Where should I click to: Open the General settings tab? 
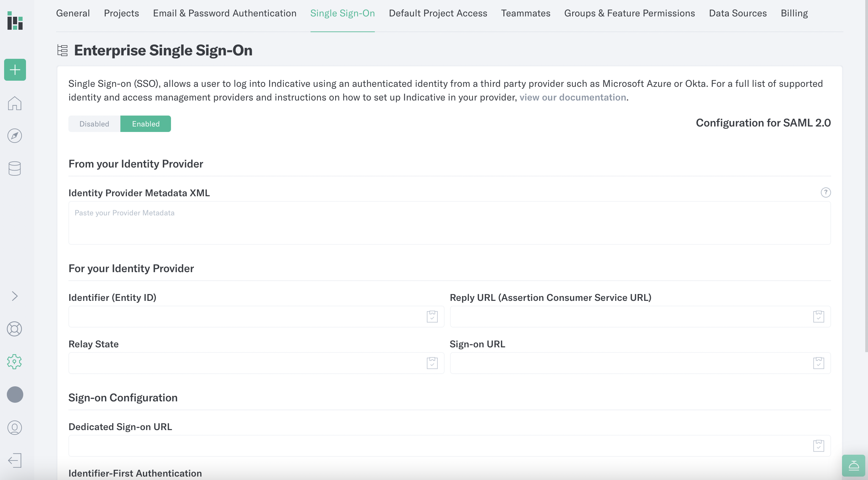point(73,13)
